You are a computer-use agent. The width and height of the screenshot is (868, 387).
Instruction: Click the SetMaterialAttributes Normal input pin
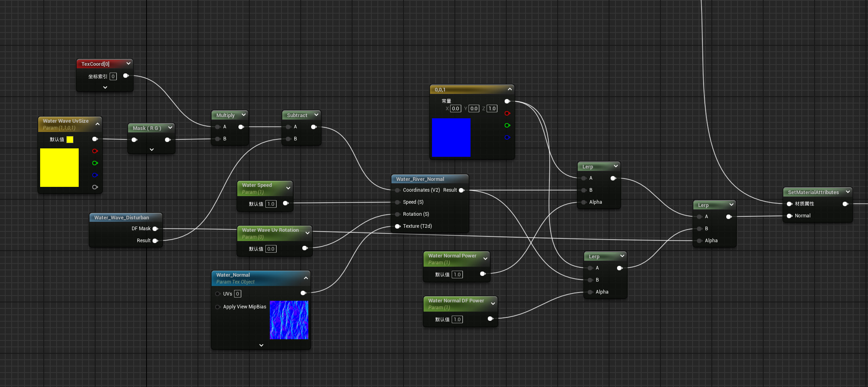coord(789,216)
